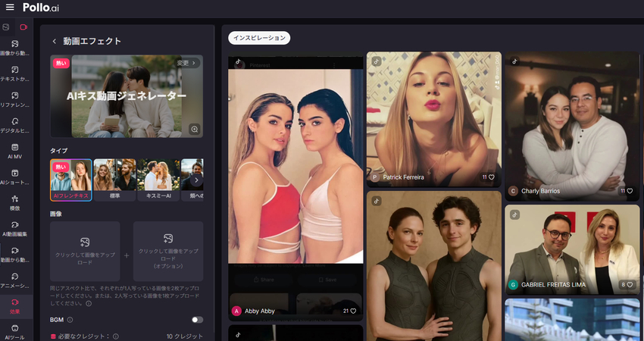Viewport: 644px width, 341px height.
Task: Like the Abby Abby video with heart icon
Action: pyautogui.click(x=352, y=311)
